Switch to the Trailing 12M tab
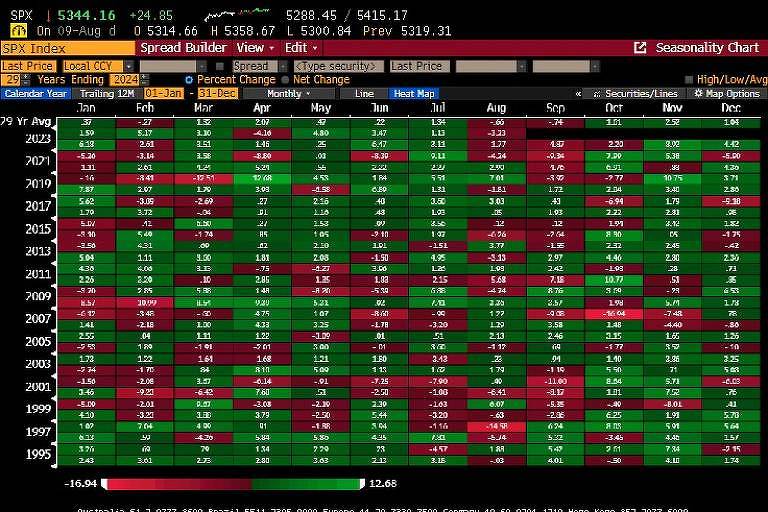 coord(107,93)
